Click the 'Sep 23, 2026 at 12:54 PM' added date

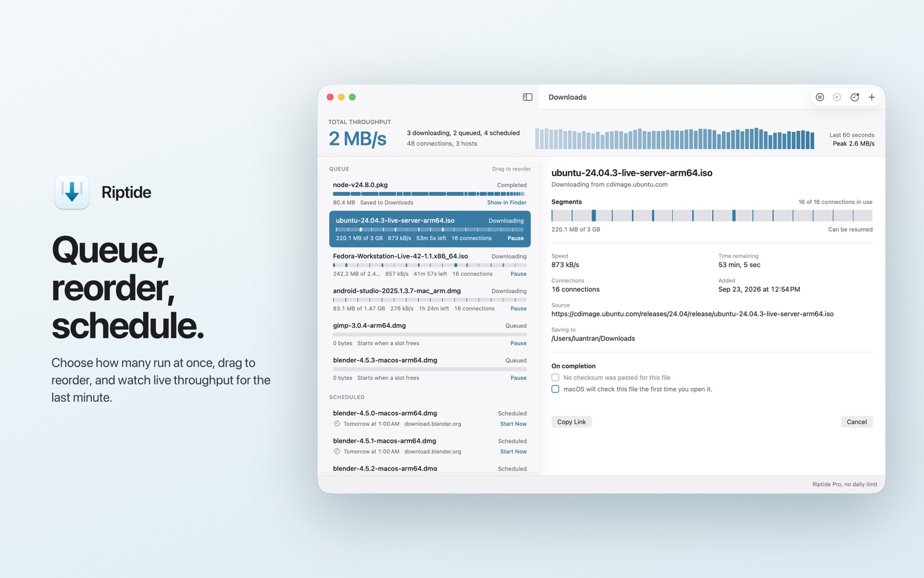point(759,289)
